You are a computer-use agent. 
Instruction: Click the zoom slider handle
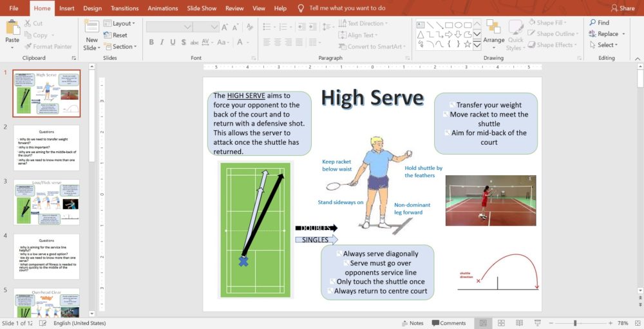click(575, 323)
